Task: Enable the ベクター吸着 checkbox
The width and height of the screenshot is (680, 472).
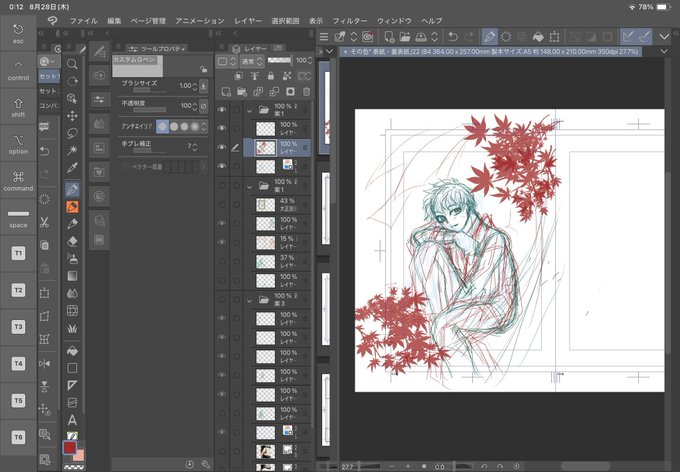Action: click(x=125, y=167)
